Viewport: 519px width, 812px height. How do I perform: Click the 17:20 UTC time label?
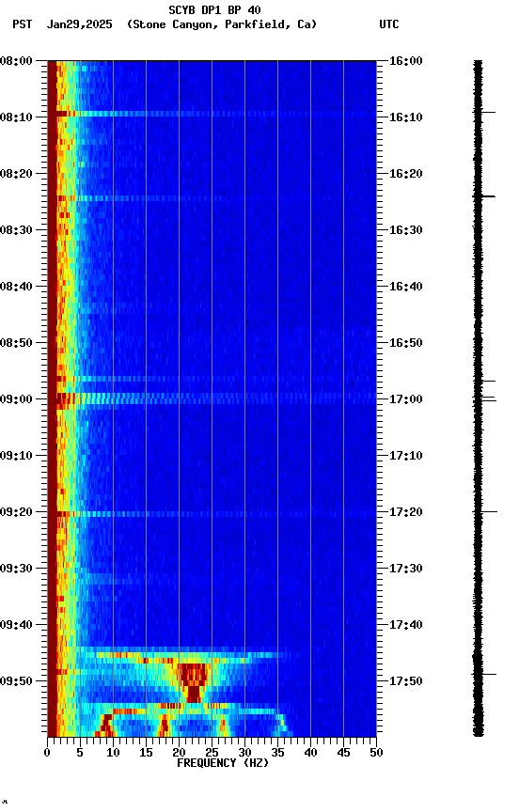[405, 512]
